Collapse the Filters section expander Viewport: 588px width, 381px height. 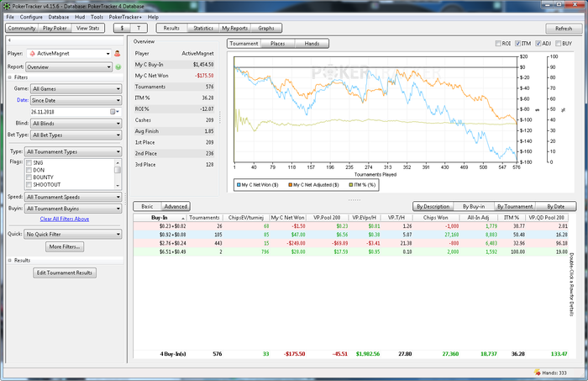point(10,77)
